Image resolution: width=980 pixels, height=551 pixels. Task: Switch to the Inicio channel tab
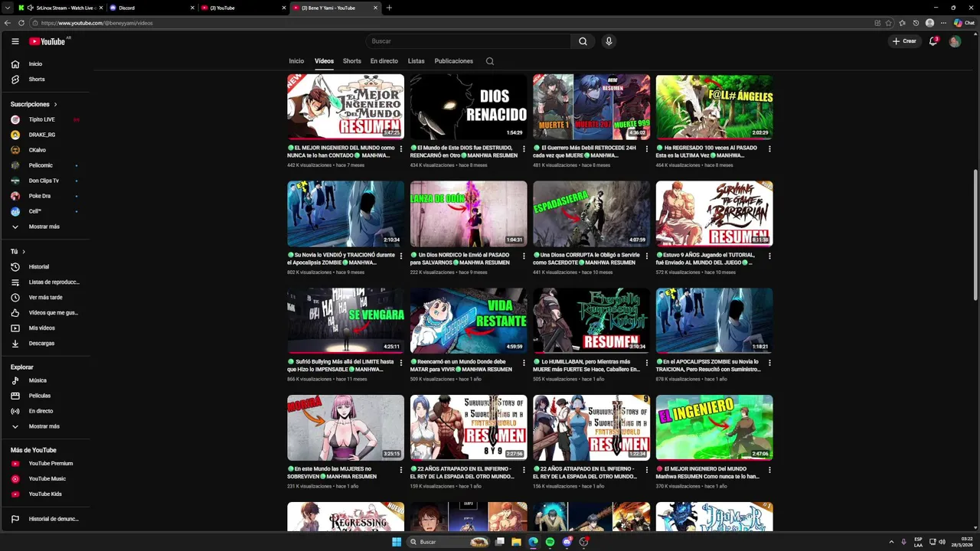click(x=296, y=61)
